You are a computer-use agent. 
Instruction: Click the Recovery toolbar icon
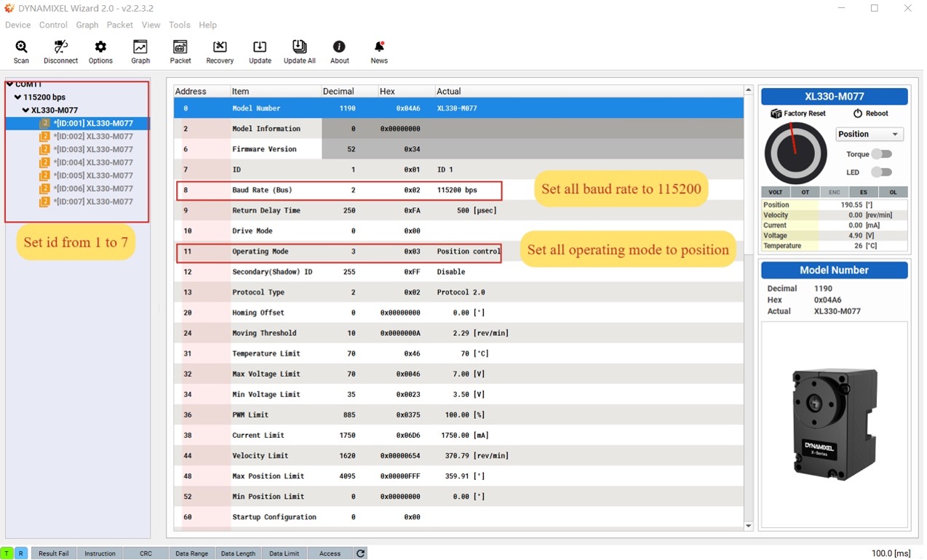(x=220, y=47)
